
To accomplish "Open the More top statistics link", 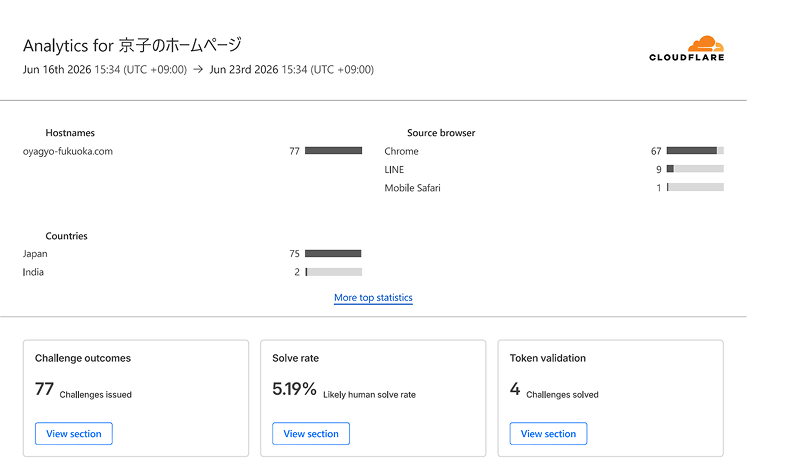I will pos(373,298).
